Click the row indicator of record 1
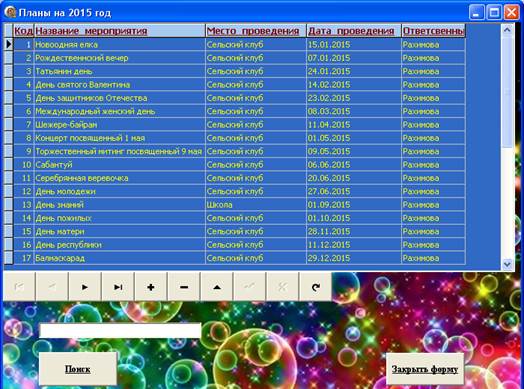 pos(8,44)
